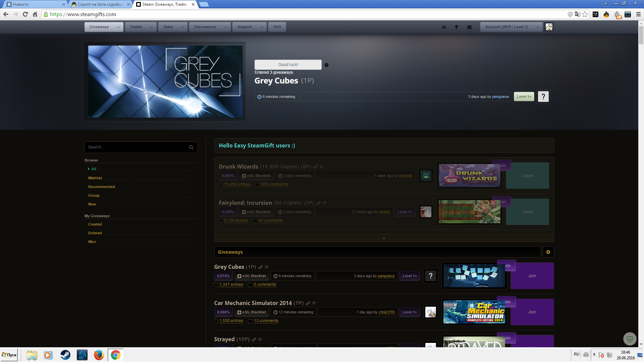The image size is (644, 362).
Task: Bookmark the page with the star icon
Action: (x=585, y=14)
